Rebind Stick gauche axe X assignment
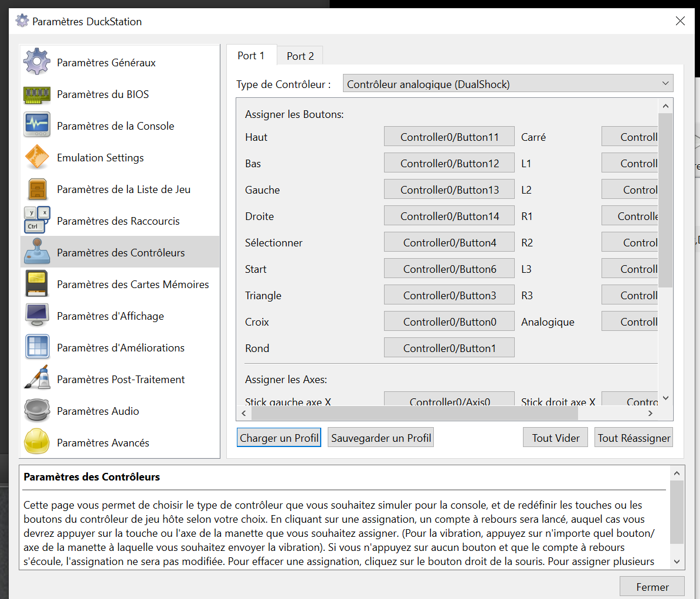Image resolution: width=700 pixels, height=599 pixels. click(449, 399)
